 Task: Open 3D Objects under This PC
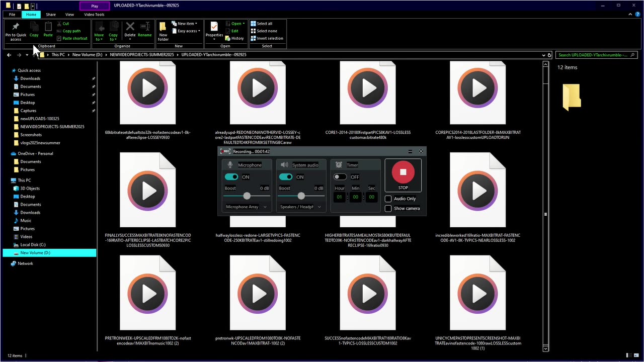(30, 189)
